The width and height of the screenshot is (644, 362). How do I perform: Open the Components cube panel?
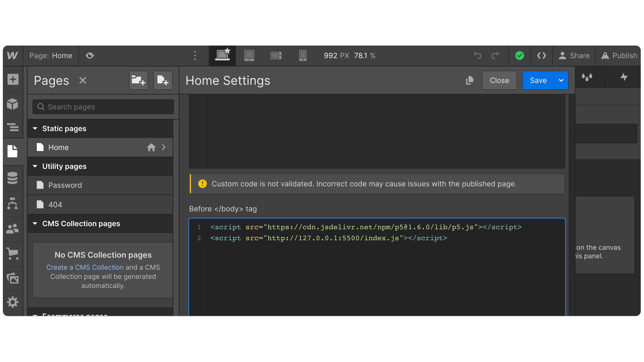pos(12,104)
